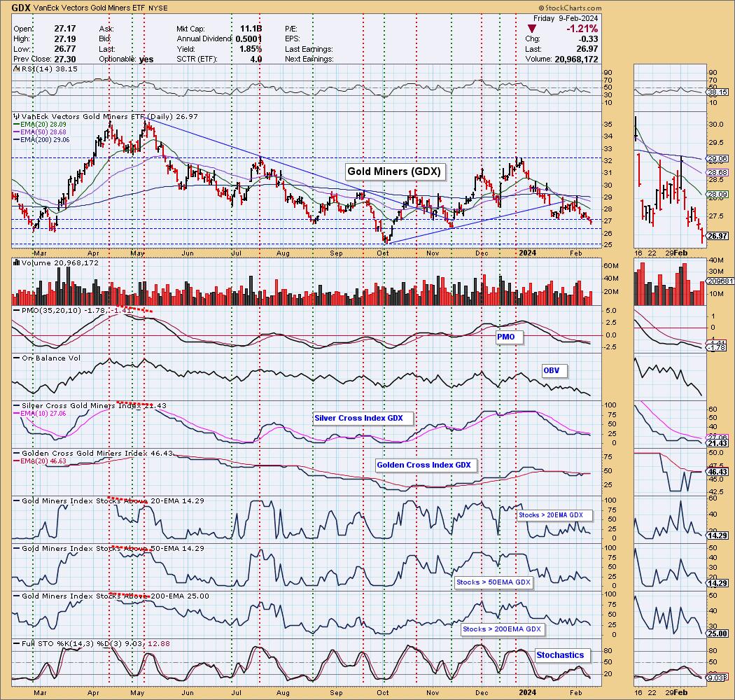Click the SCTR (ETF) value 4.0
This screenshot has height=700, width=735.
256,59
